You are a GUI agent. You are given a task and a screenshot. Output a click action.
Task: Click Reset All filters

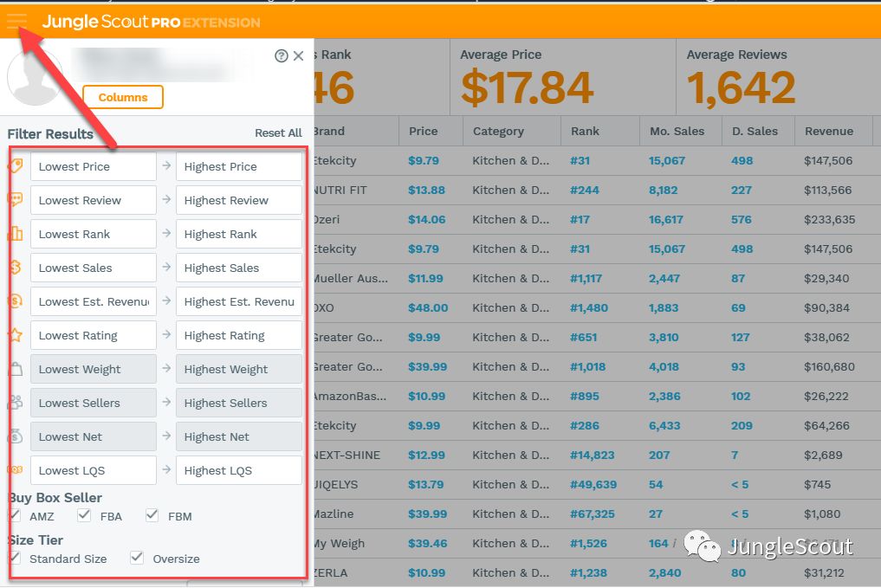278,133
